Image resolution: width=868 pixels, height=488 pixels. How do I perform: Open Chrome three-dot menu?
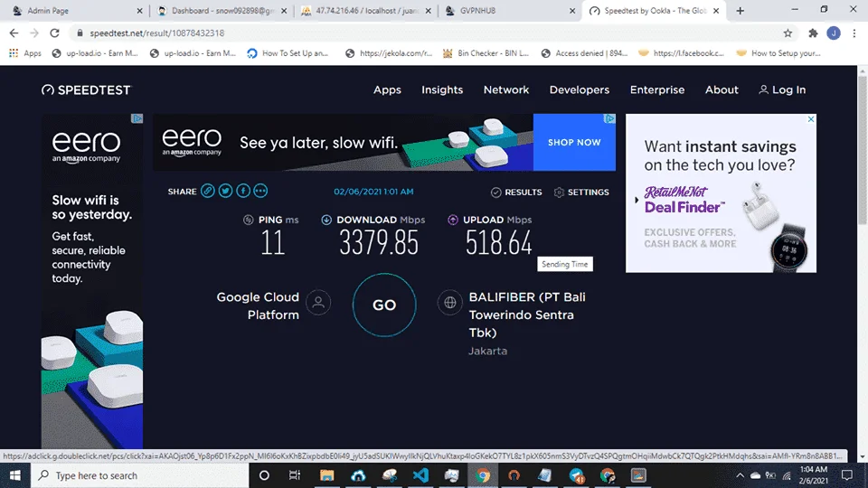pyautogui.click(x=854, y=33)
